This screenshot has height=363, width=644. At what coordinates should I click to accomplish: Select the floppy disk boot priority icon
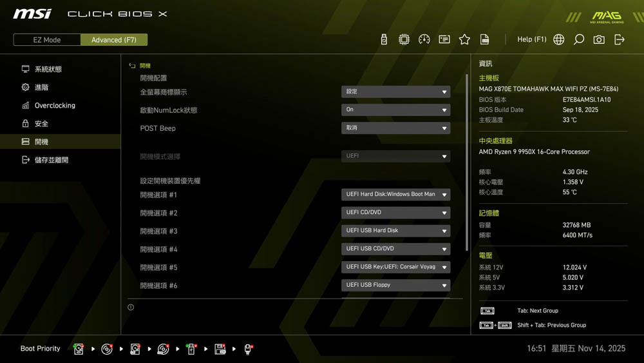pos(220,349)
